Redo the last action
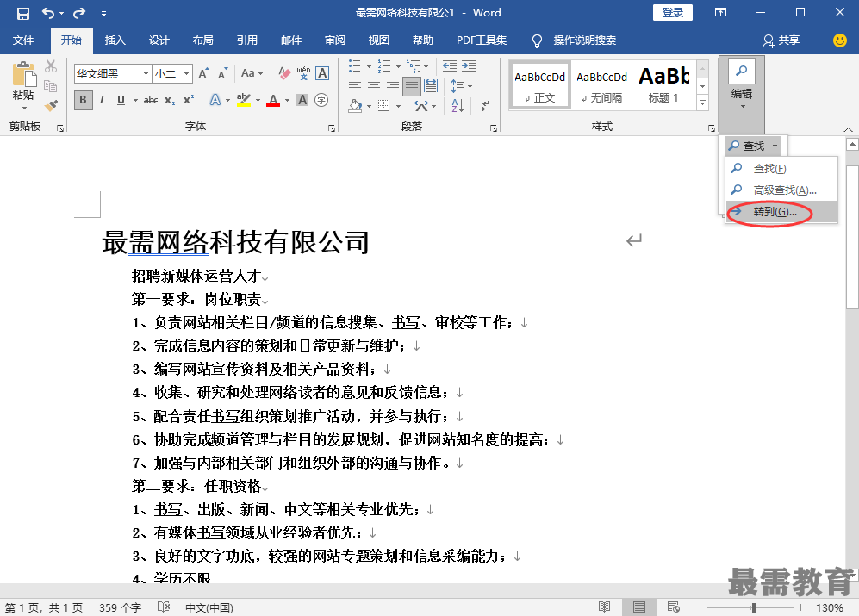The width and height of the screenshot is (859, 616). pos(79,13)
